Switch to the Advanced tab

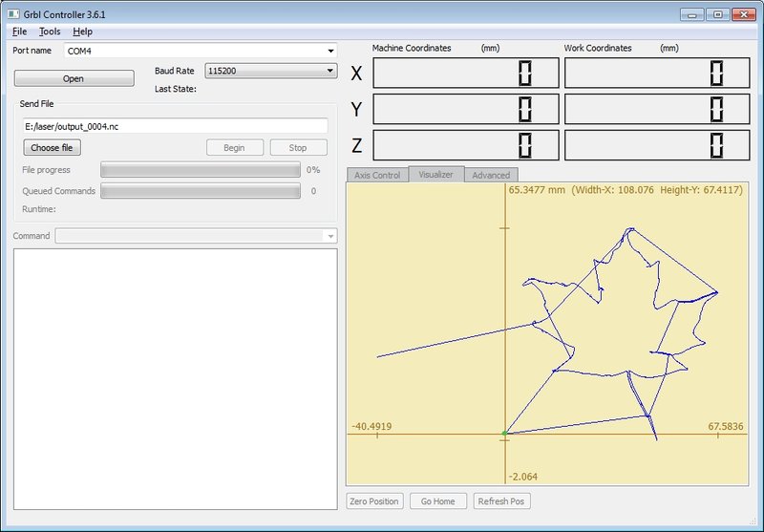tap(491, 175)
